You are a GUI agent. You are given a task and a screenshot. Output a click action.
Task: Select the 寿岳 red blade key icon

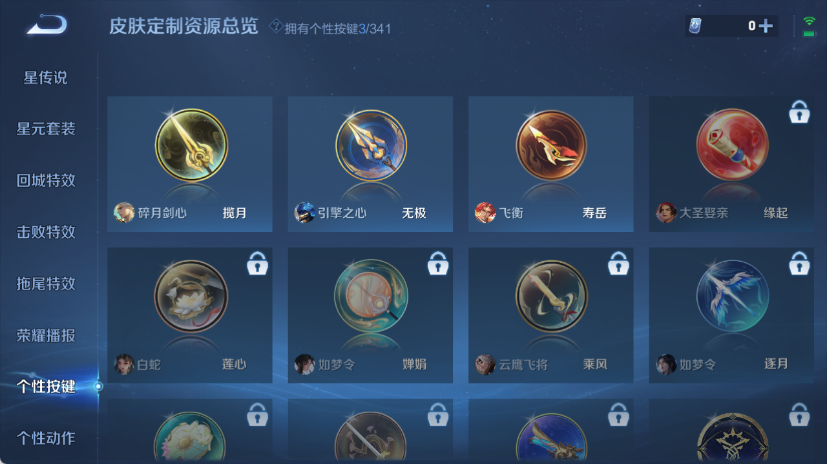(x=551, y=145)
